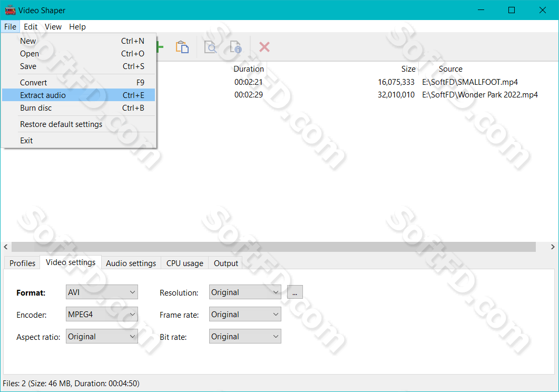The height and width of the screenshot is (392, 559).
Task: Close the Video Shaper window
Action: click(x=543, y=10)
